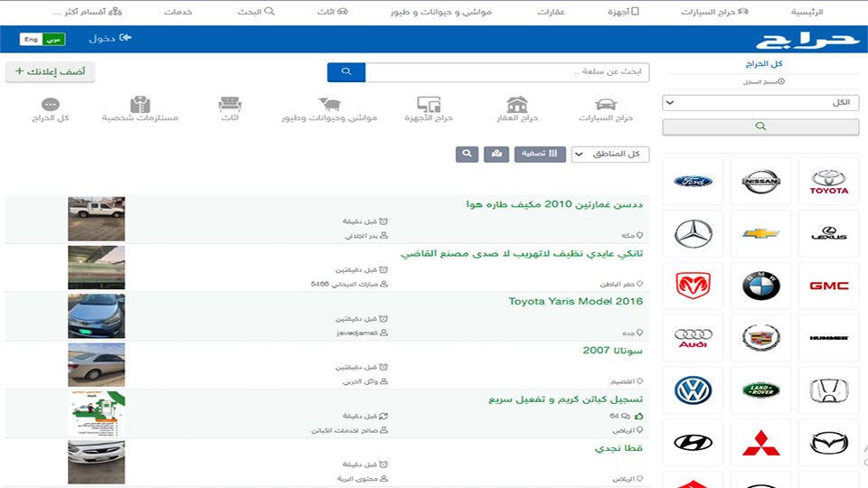Image resolution: width=868 pixels, height=488 pixels.
Task: Choose the Chevrolet brand logo
Action: pos(760,233)
